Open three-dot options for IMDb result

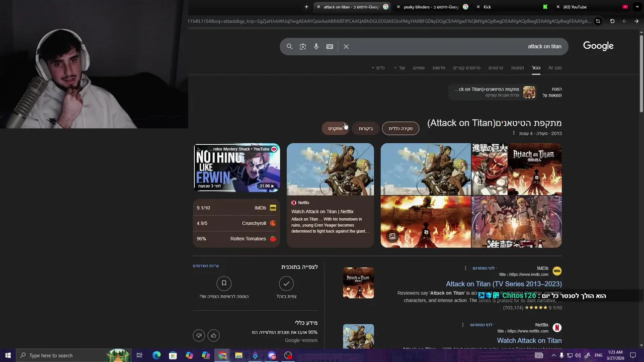pos(465,268)
